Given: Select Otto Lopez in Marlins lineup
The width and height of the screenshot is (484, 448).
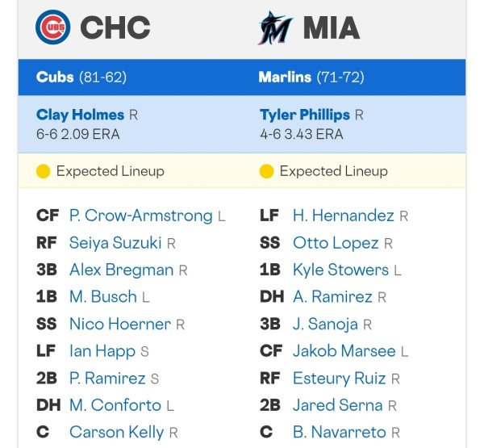Looking at the screenshot, I should pyautogui.click(x=336, y=243).
